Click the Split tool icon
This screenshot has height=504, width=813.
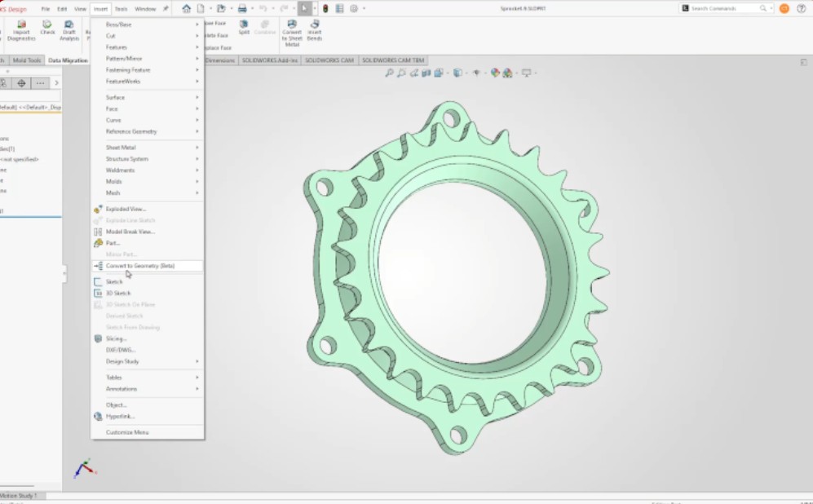tap(244, 28)
